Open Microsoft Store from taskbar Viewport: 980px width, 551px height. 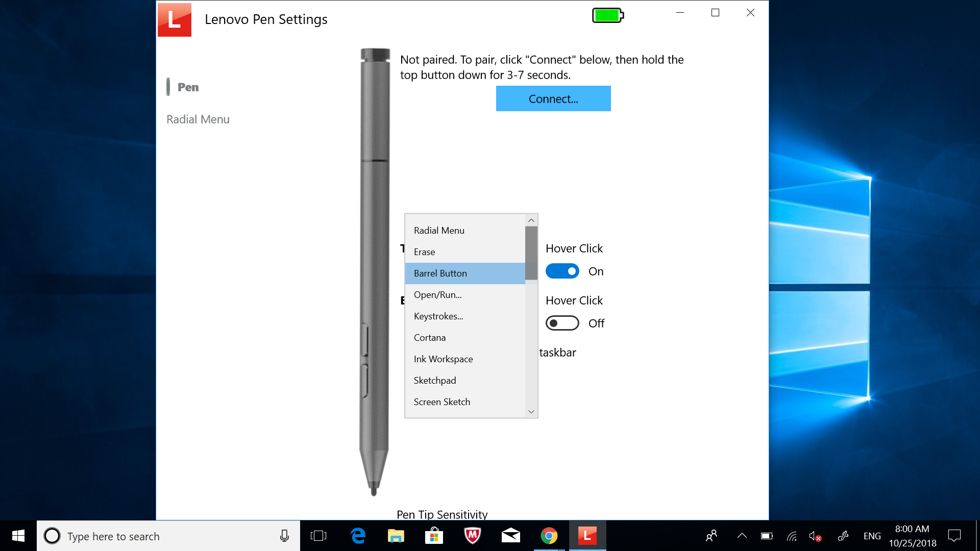434,536
